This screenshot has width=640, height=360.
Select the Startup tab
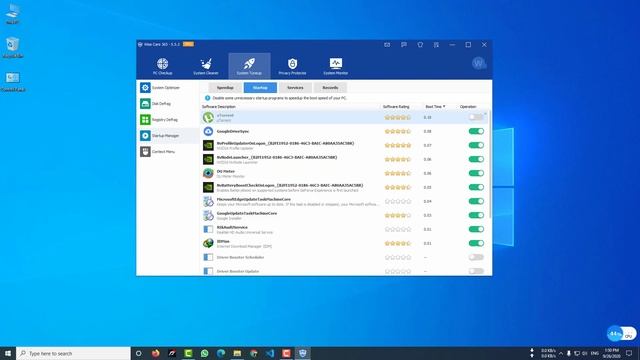(x=260, y=88)
